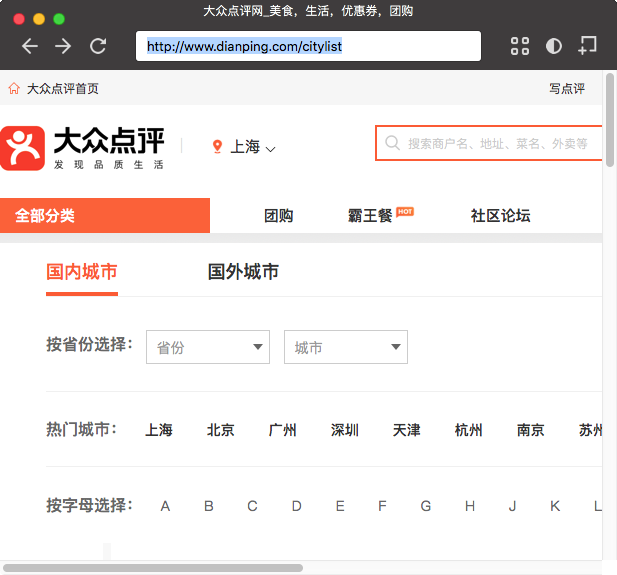Open the 社区论坛 navigation item
Image resolution: width=617 pixels, height=575 pixels.
(x=501, y=216)
